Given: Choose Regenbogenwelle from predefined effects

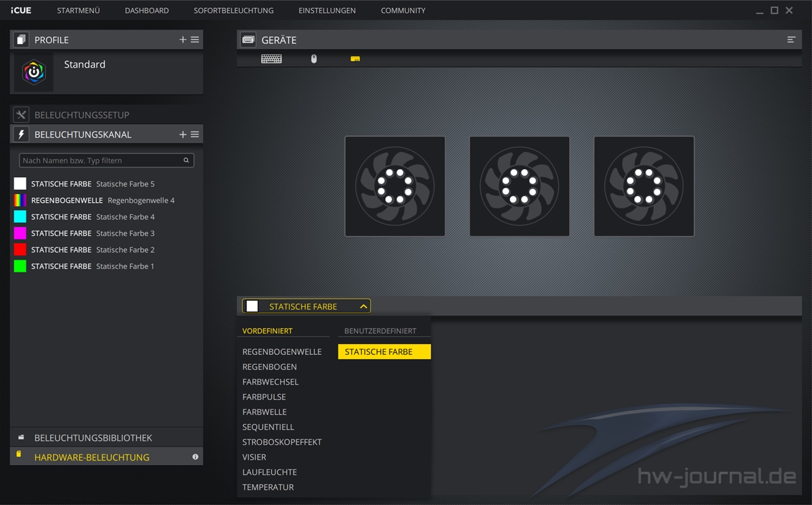Looking at the screenshot, I should [x=281, y=352].
